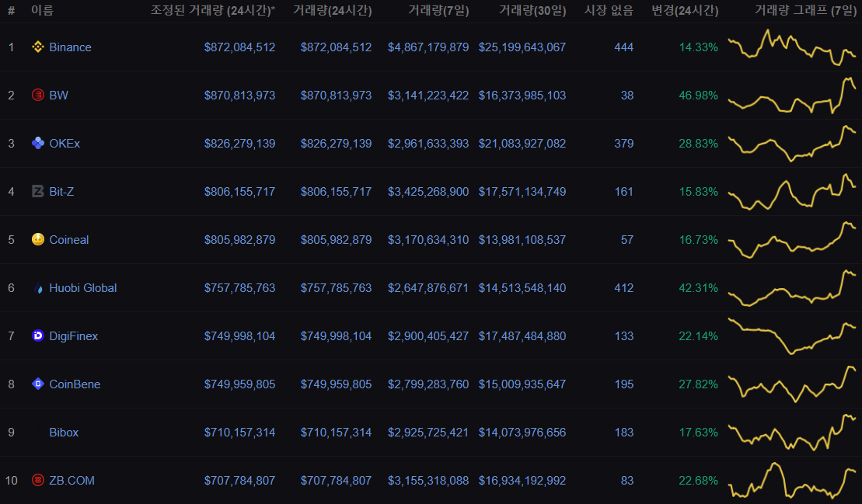Click OKEx market count 379
862x504 pixels.
(624, 144)
